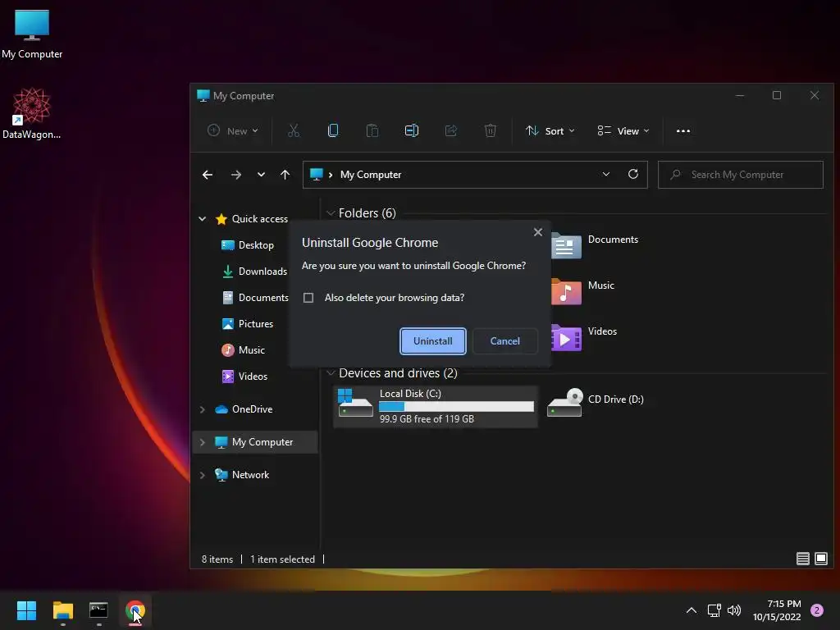Switch to details view layout icon
This screenshot has height=630, width=840.
point(802,559)
